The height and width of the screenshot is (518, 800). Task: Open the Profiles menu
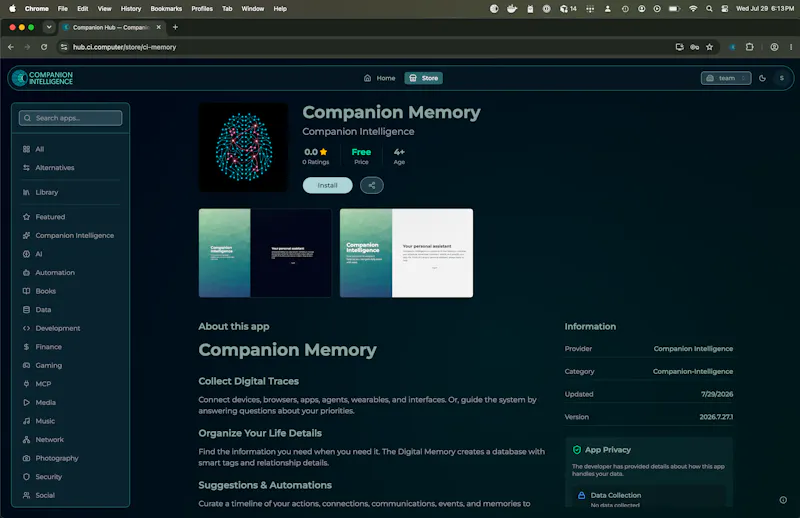tap(202, 9)
